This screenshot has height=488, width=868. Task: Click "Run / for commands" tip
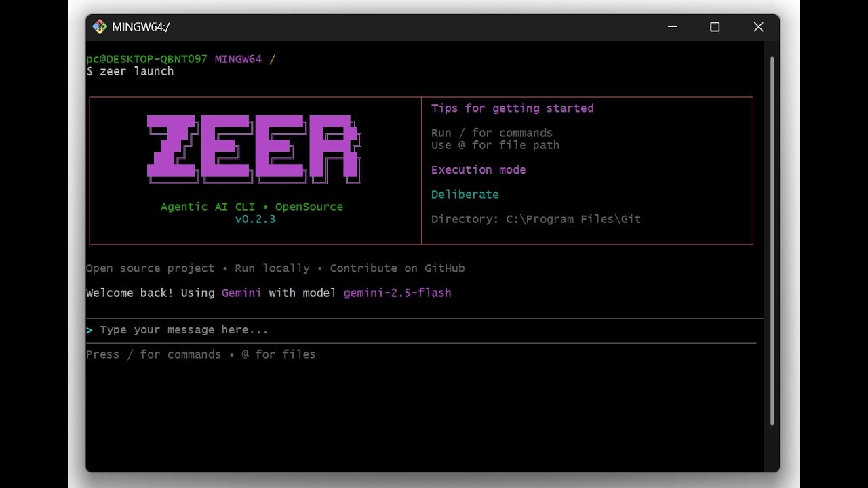(x=492, y=133)
